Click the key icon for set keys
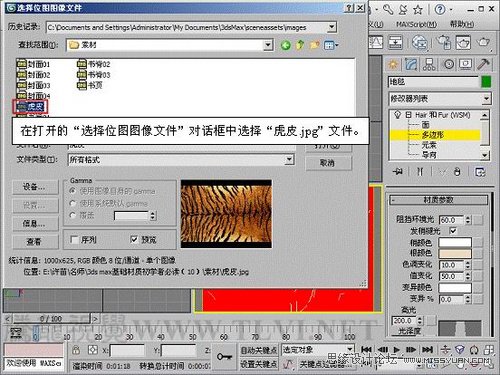Viewport: 500px width, 375px height. (224, 357)
